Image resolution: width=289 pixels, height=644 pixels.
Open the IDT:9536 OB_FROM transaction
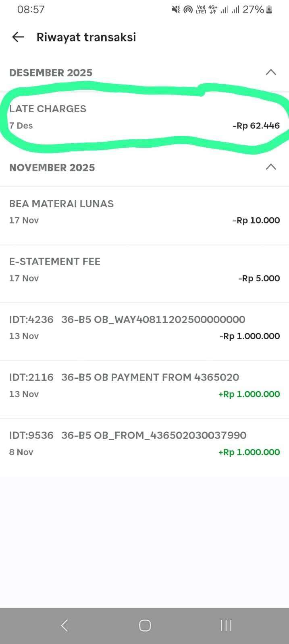[144, 444]
